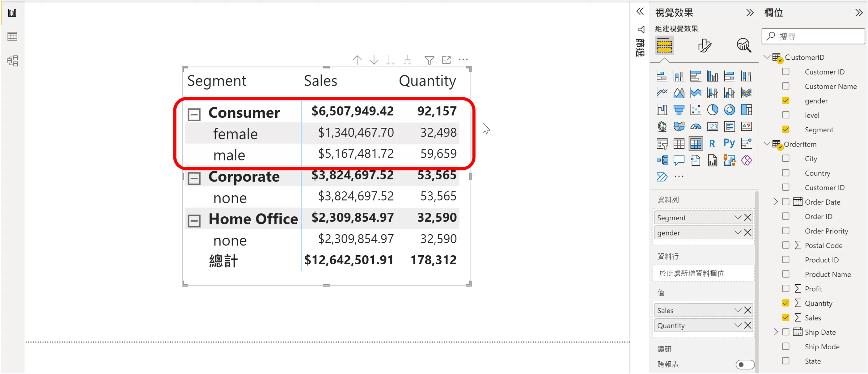Choose the Python visual icon
The height and width of the screenshot is (374, 868).
pyautogui.click(x=729, y=143)
